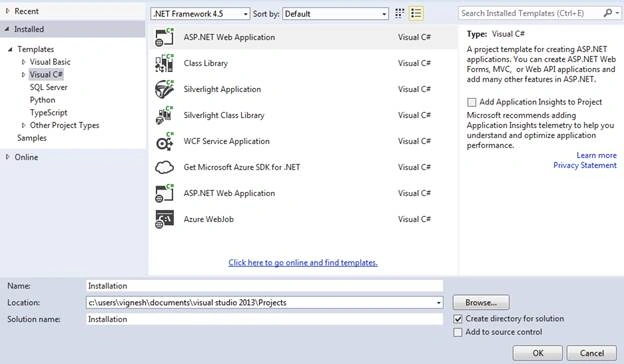
Task: Click Visual C# label in Class Library row
Action: pos(414,63)
